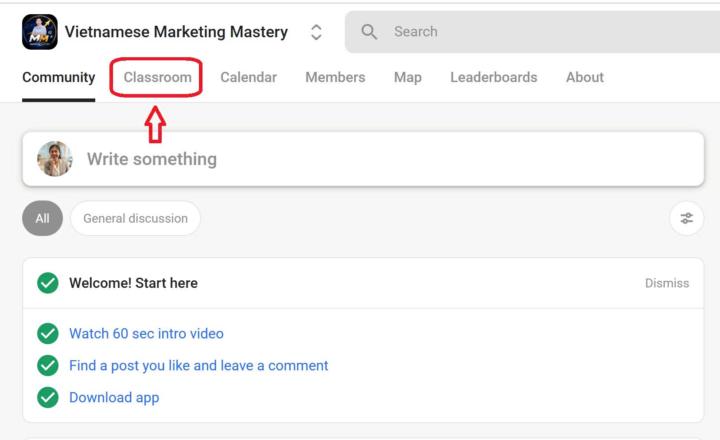
Task: Click the Welcome! Start here green checkmark
Action: point(48,283)
